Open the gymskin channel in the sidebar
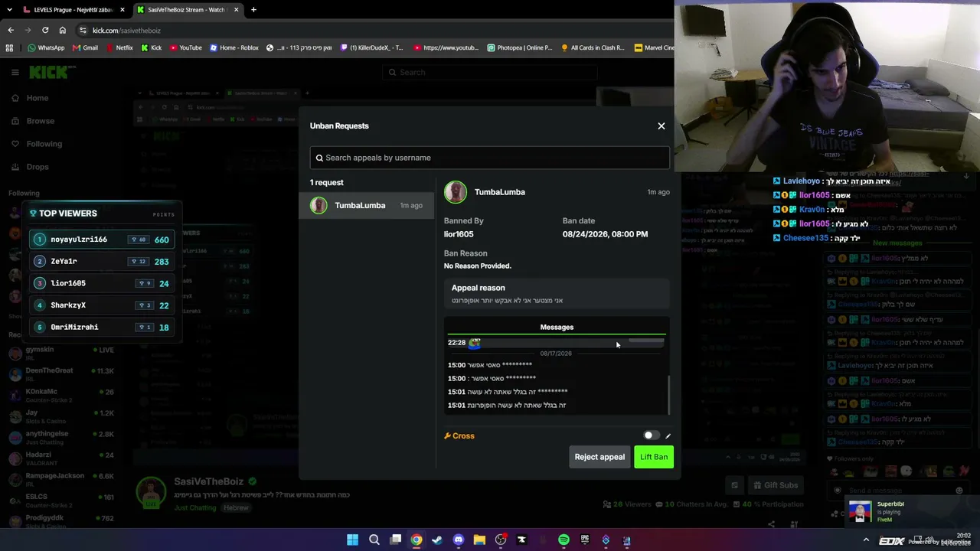This screenshot has width=980, height=551. coord(61,353)
